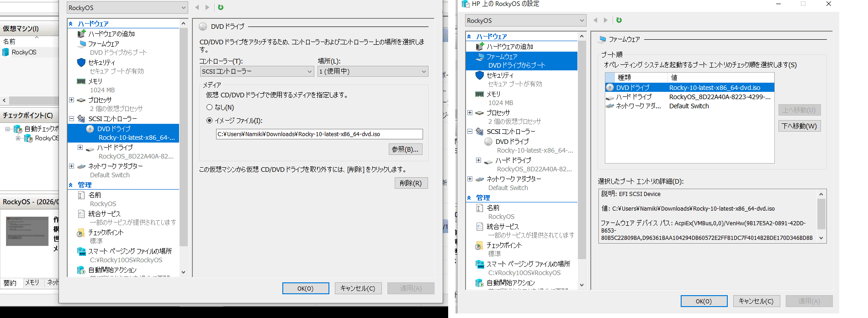This screenshot has width=868, height=318.
Task: Click 下へ移動(W) move down button
Action: 799,126
